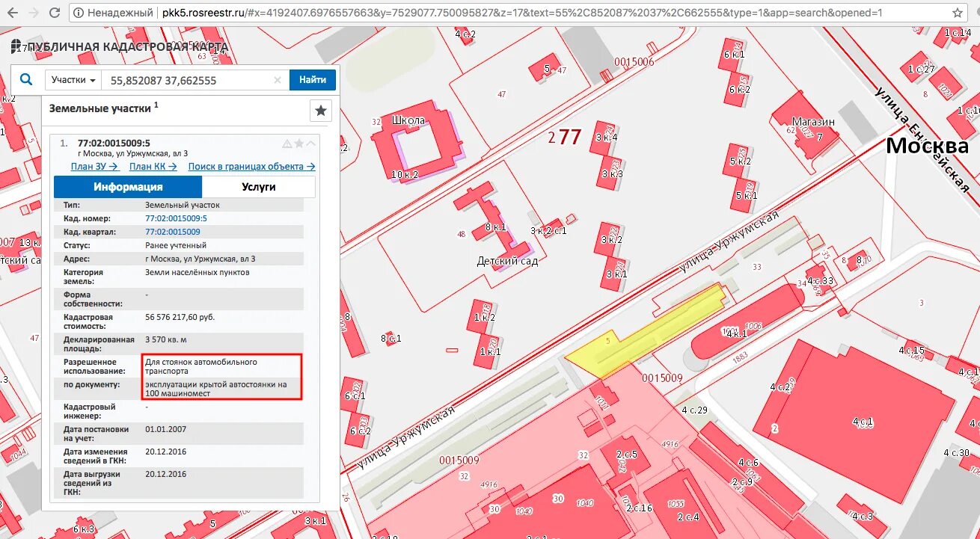Screen dimensions: 980x539
Task: Click the browser back arrow
Action: pyautogui.click(x=10, y=13)
